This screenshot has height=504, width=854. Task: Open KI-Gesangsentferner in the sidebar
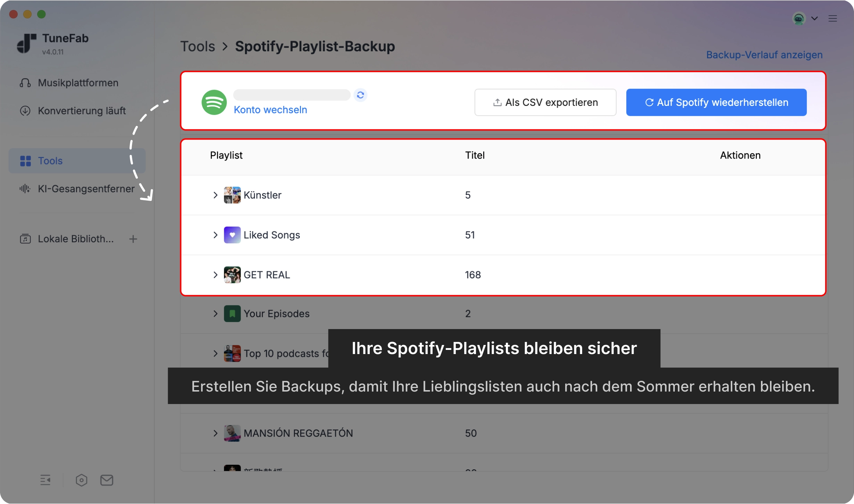tap(77, 189)
